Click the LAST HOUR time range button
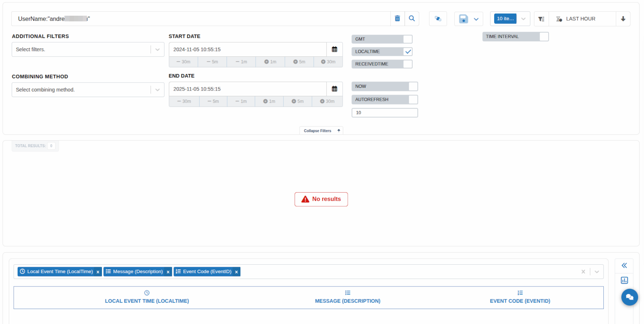Screen dimensions: 644x324 click(580, 19)
